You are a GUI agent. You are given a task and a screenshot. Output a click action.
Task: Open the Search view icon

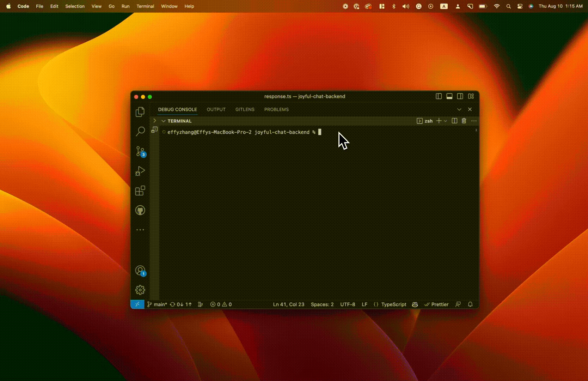140,132
